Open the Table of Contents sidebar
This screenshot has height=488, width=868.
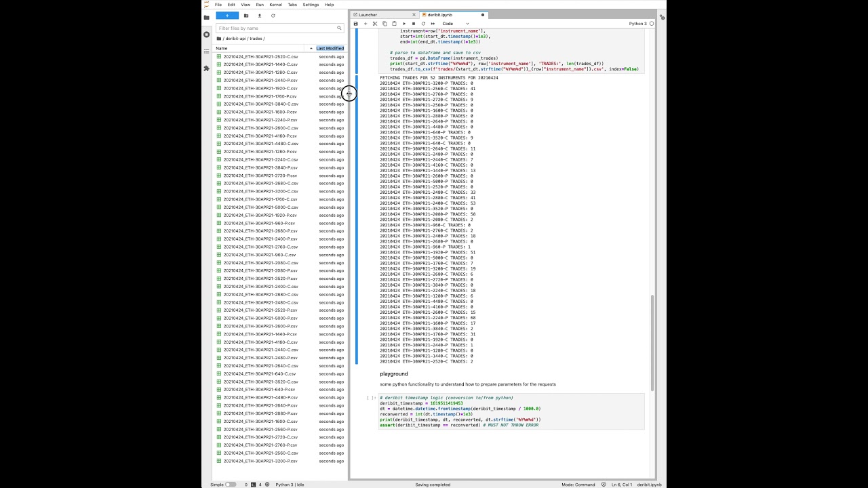(206, 51)
